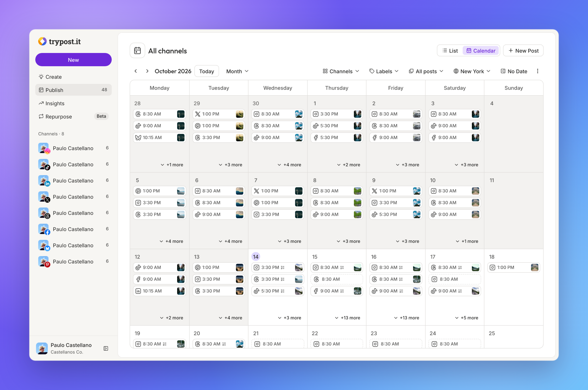This screenshot has height=390, width=588.
Task: Open Facebook 9:00 AM post on Friday the 2nd
Action: (395, 138)
